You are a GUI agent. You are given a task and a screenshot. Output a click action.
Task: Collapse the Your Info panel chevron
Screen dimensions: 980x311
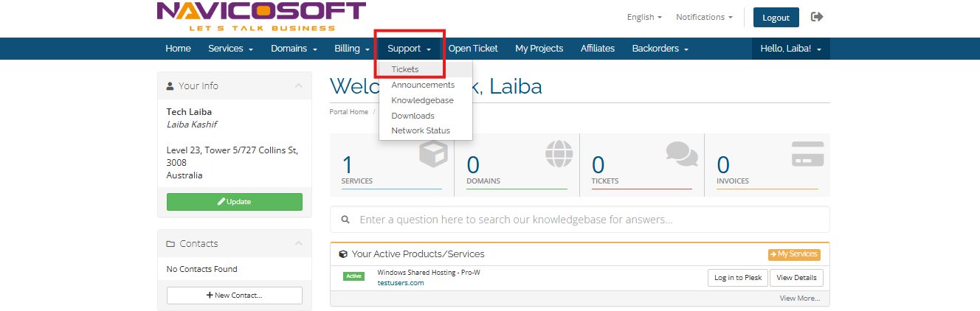[x=298, y=85]
